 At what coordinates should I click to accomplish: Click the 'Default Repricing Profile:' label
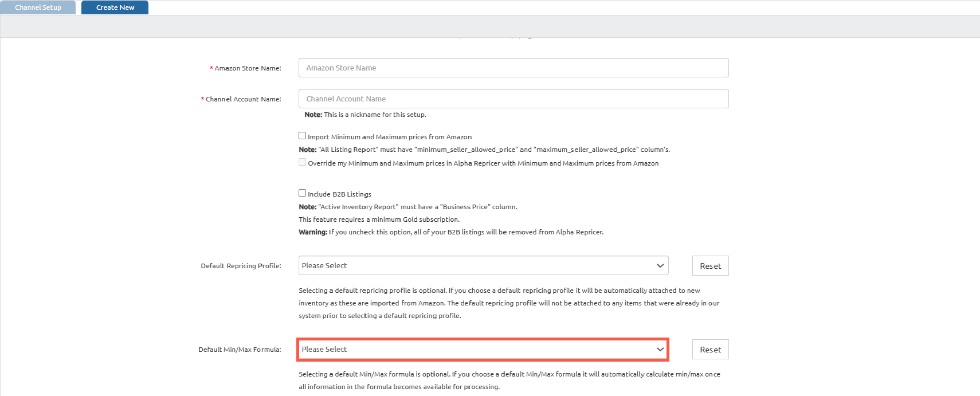[241, 266]
